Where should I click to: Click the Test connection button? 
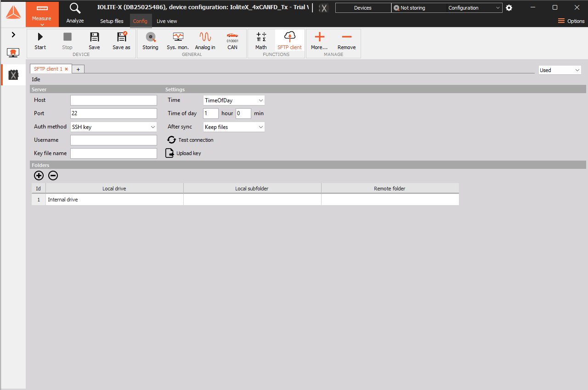click(x=191, y=140)
